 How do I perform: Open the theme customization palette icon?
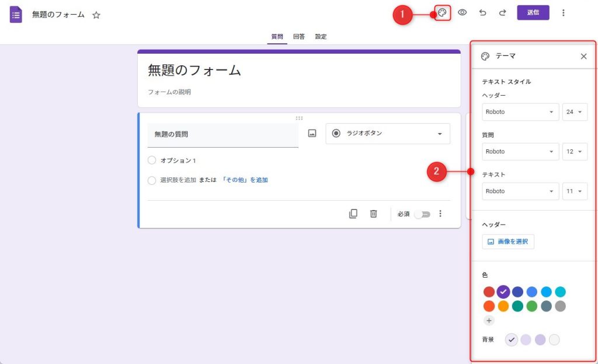coord(443,13)
